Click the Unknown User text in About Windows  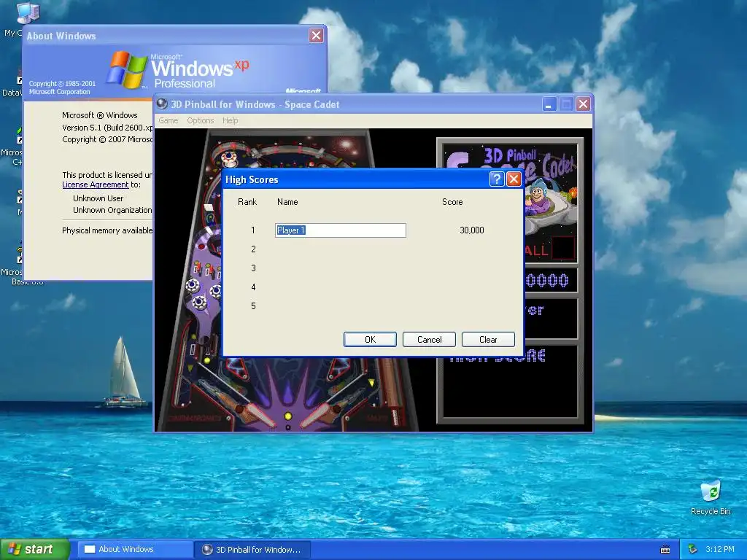[98, 198]
